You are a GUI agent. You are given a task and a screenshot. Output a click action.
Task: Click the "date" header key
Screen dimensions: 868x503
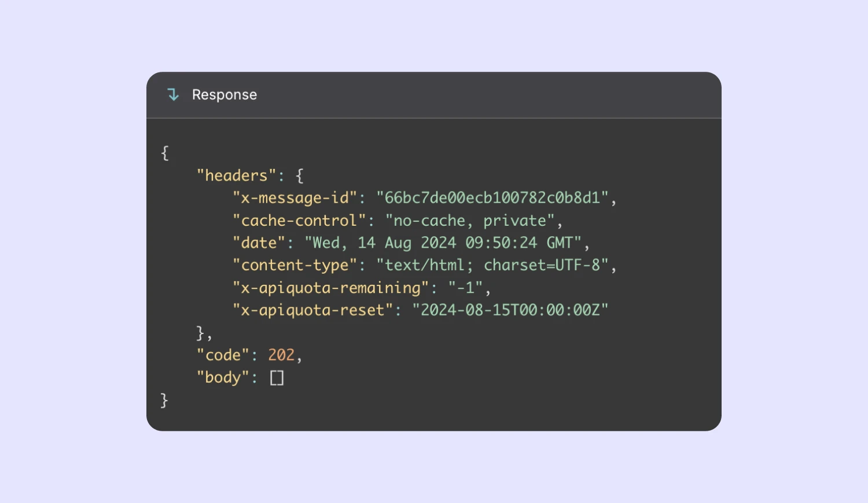click(259, 243)
